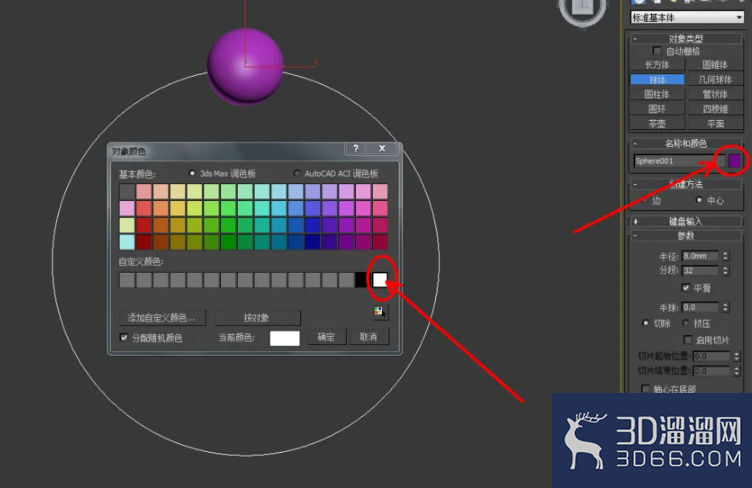
Task: Click the 切片起始位置 value field
Action: [x=712, y=356]
